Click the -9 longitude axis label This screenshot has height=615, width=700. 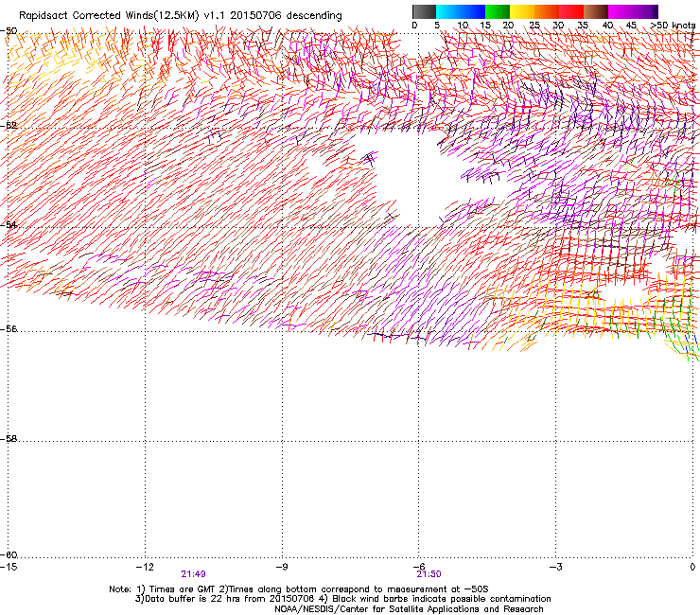[x=281, y=567]
